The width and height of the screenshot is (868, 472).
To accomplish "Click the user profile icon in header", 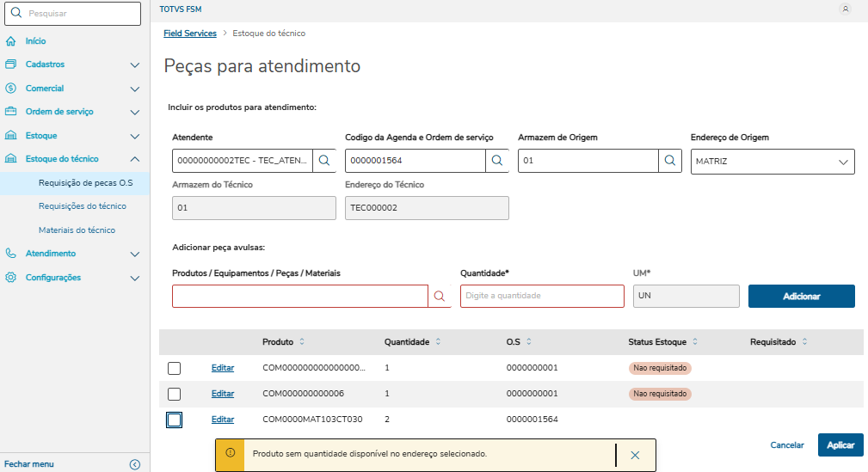I will 846,9.
